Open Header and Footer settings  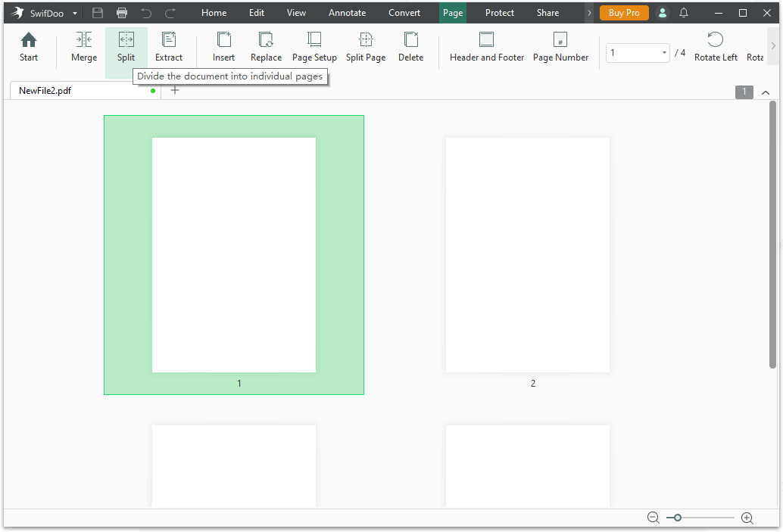[x=486, y=47]
